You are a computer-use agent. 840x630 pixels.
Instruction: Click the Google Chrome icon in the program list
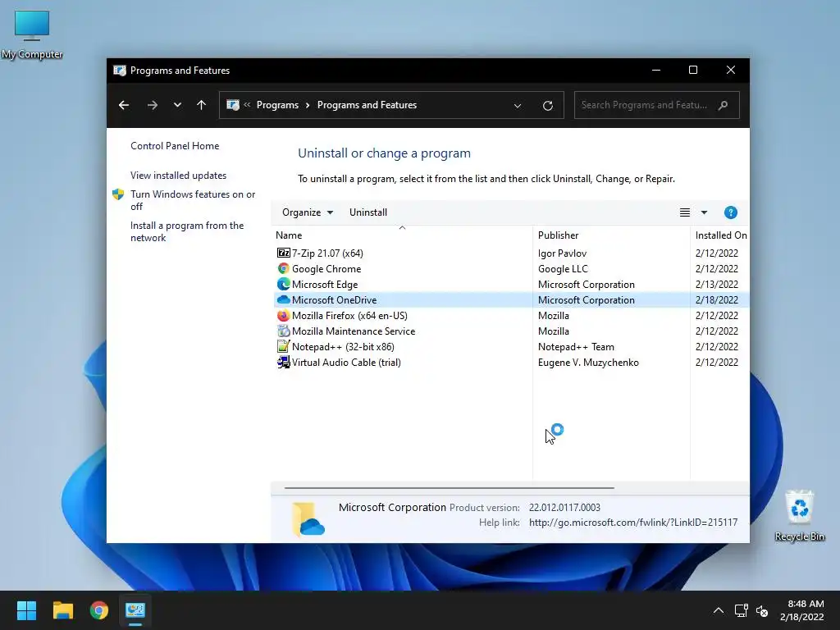tap(283, 268)
